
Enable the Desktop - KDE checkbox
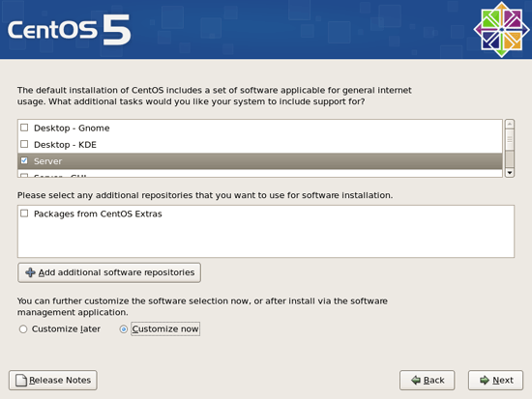click(24, 144)
